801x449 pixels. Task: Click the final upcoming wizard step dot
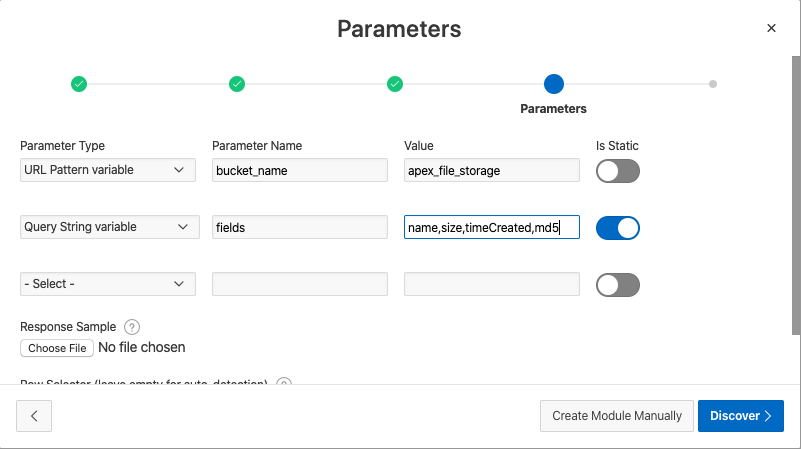(x=712, y=84)
